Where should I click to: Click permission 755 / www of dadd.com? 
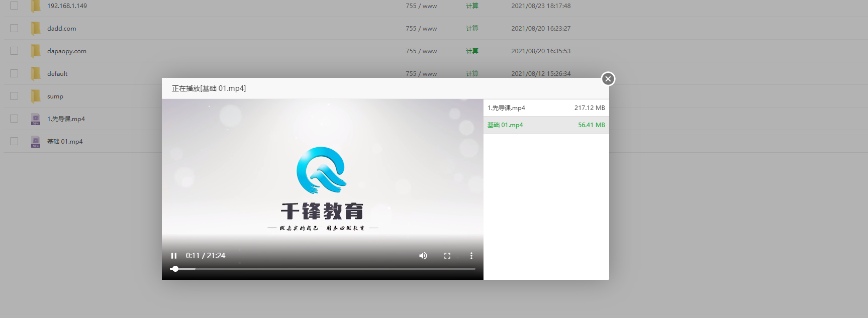pos(421,29)
